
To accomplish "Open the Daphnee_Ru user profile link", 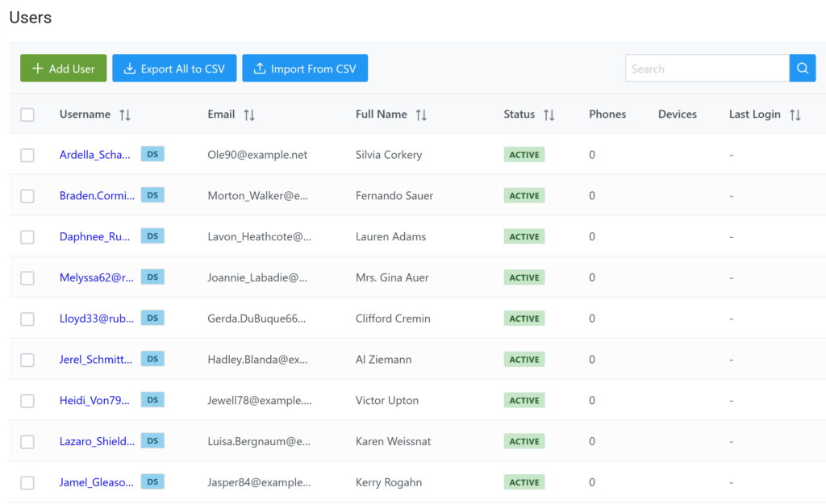I will (95, 235).
